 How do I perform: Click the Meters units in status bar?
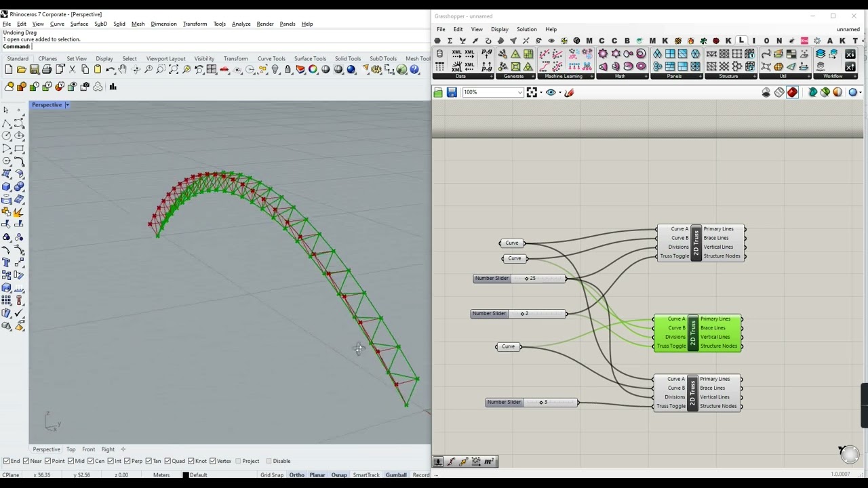click(x=161, y=474)
